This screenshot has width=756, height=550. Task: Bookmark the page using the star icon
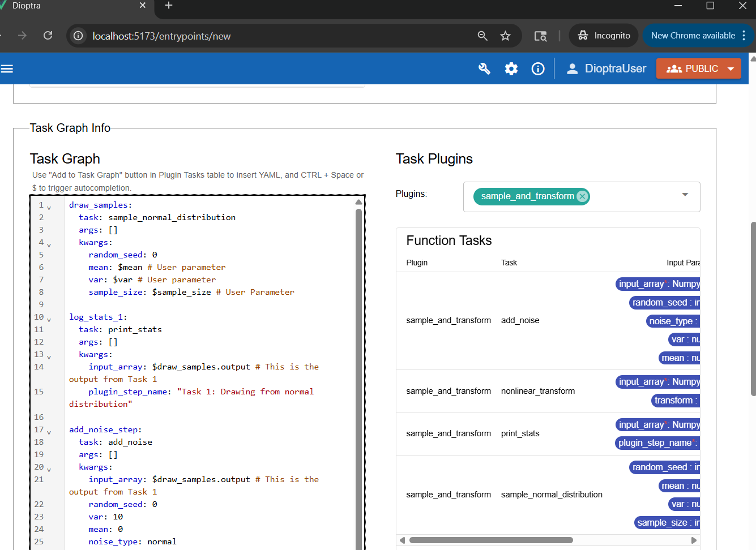[x=505, y=35]
